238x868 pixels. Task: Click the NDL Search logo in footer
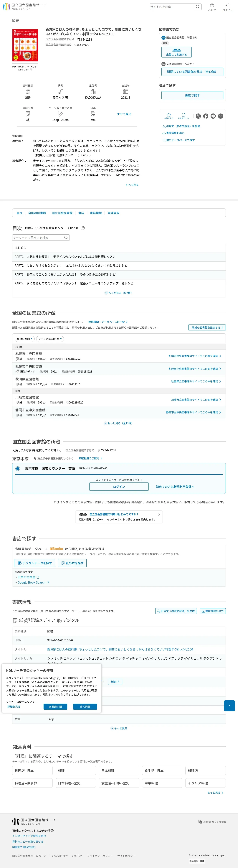coord(34,821)
